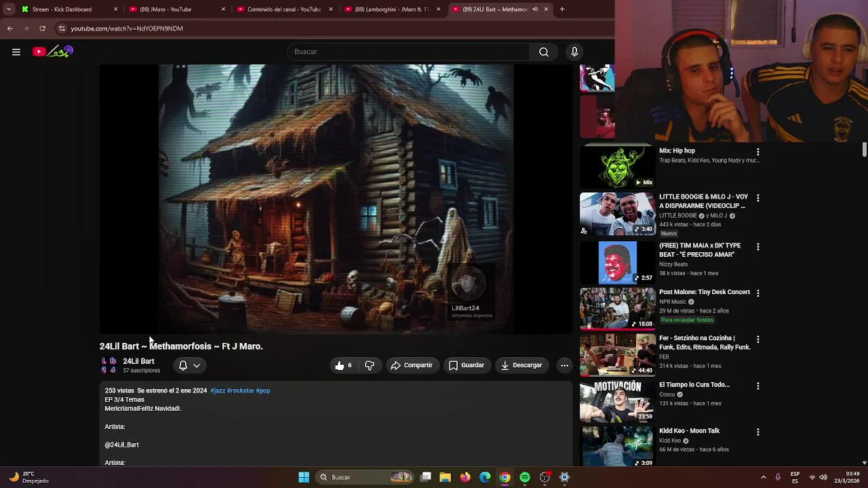Screen dimensions: 868x488
Task: Open El Tiempo lo Cura Todo thumbnail
Action: (618, 401)
